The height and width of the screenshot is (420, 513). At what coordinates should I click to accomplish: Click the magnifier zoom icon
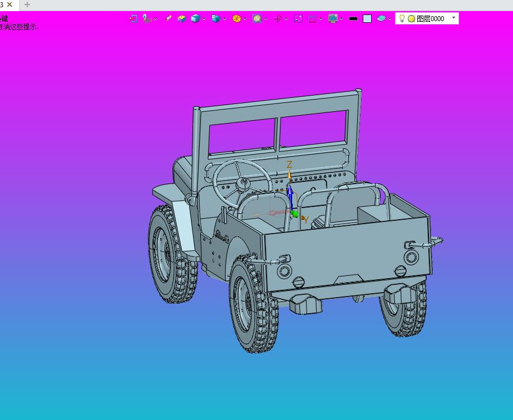click(257, 19)
